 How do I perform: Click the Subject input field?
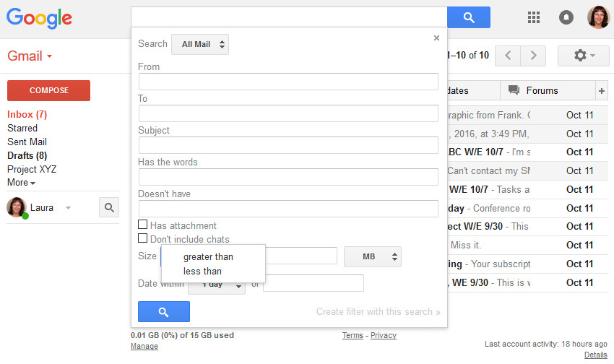(288, 145)
